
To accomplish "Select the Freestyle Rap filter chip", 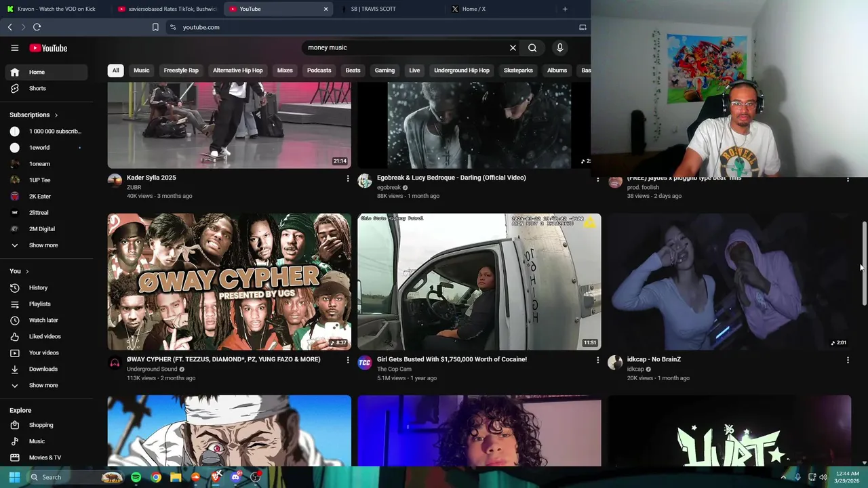I will tap(181, 70).
